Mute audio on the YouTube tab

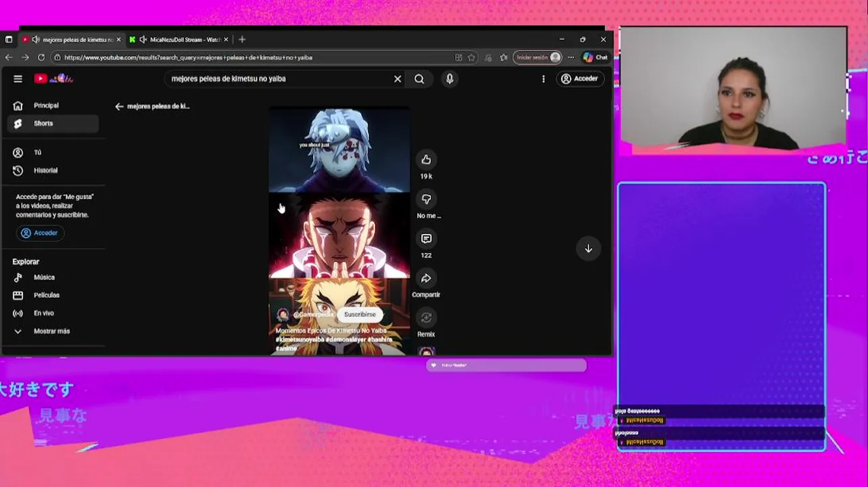tap(35, 40)
